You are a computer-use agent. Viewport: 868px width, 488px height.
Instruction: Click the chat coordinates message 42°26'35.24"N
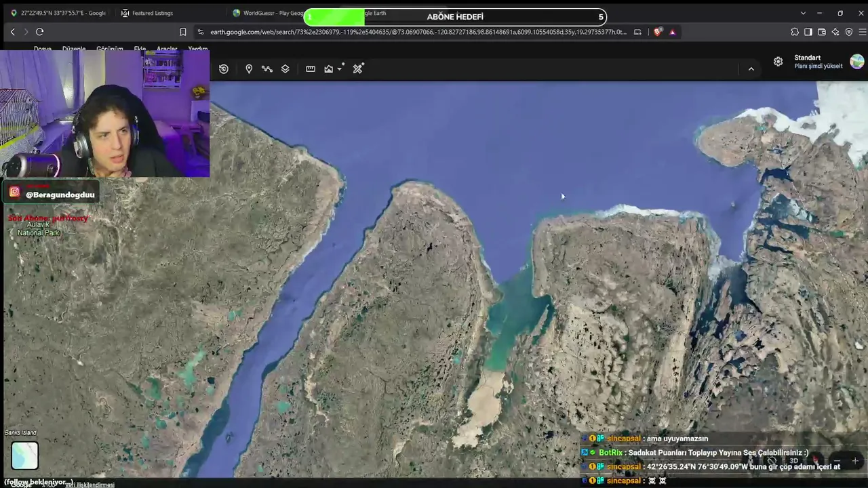pyautogui.click(x=743, y=466)
